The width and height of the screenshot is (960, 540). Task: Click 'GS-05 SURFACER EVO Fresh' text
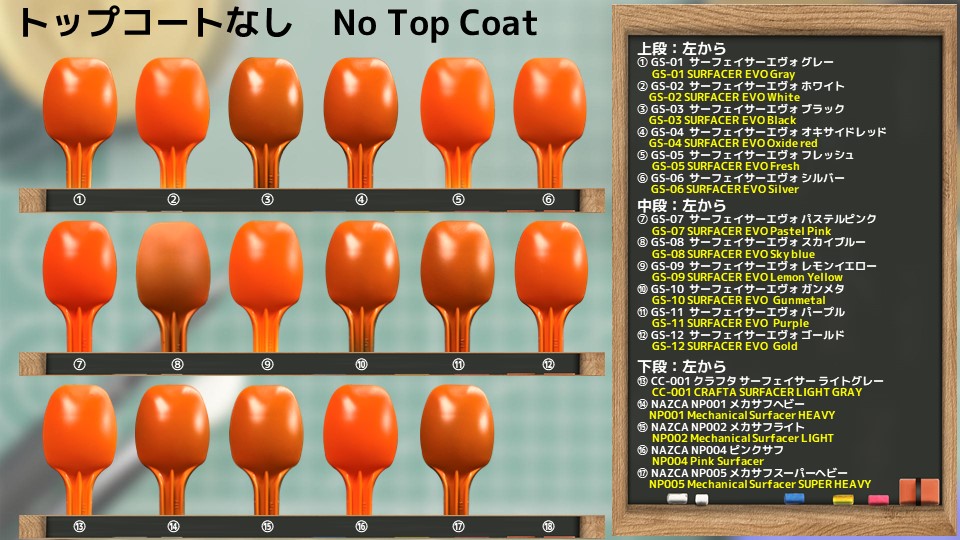click(726, 166)
